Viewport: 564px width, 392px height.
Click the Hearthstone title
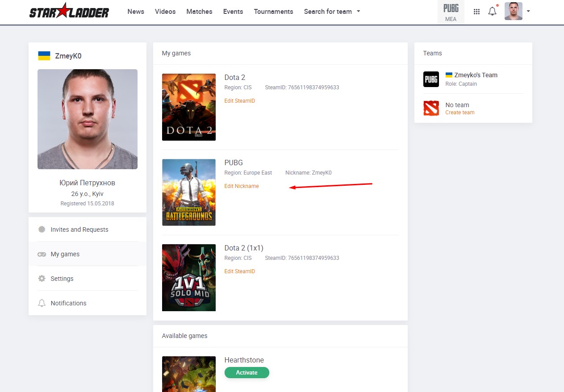pos(244,360)
